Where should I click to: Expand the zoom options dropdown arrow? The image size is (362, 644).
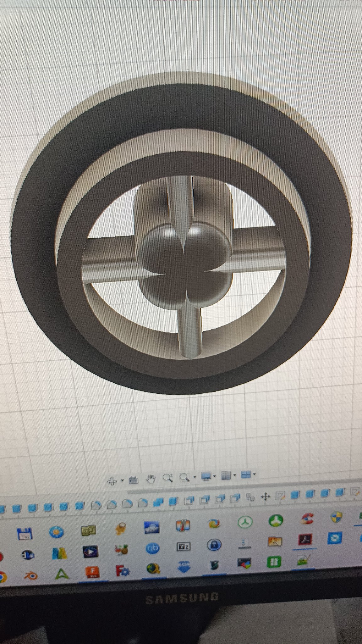[195, 477]
